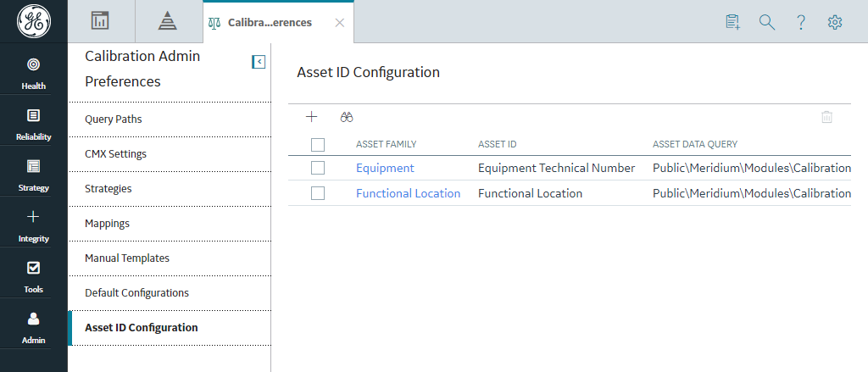
Task: Click the trash delete icon
Action: [x=826, y=117]
